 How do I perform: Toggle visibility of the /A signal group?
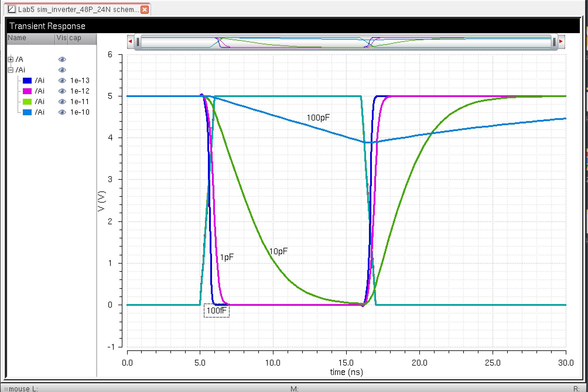62,60
